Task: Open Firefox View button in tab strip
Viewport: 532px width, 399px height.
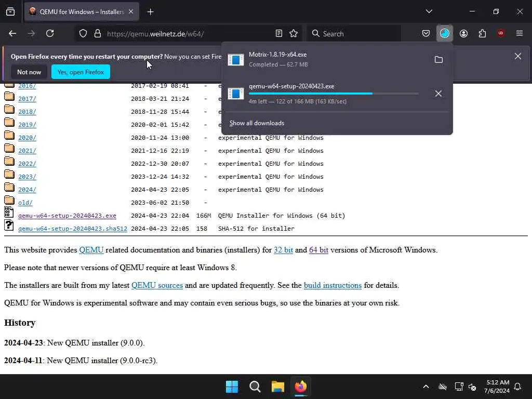Action: pos(10,11)
